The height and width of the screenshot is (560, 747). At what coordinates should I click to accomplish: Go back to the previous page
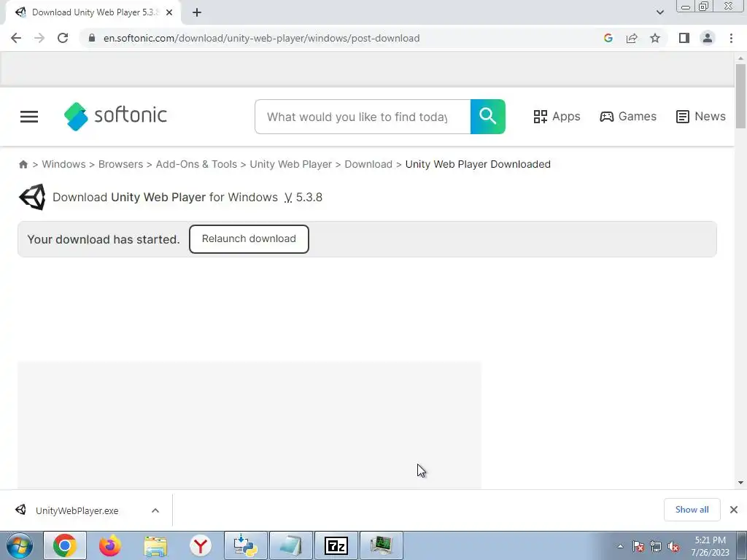pyautogui.click(x=16, y=38)
